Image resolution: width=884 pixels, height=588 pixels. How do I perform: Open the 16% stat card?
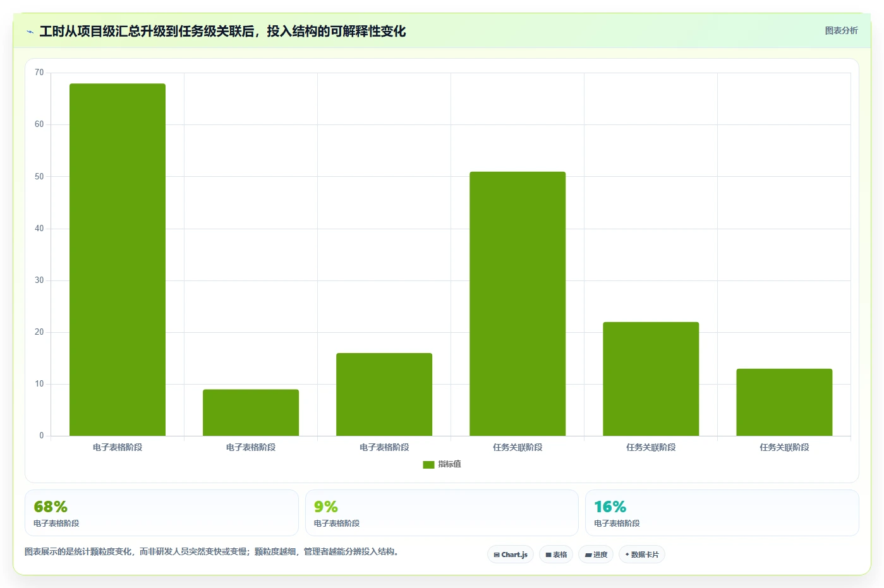coord(722,513)
